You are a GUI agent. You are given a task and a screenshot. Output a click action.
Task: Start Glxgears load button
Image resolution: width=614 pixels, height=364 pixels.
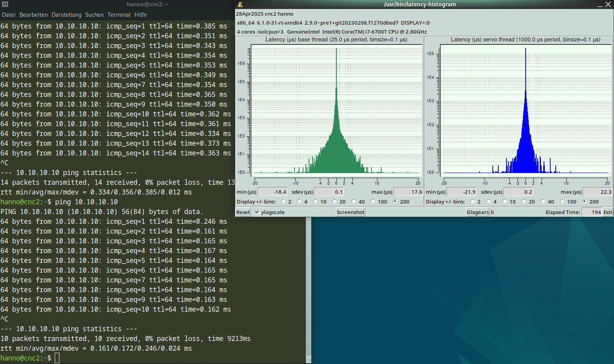[478, 212]
